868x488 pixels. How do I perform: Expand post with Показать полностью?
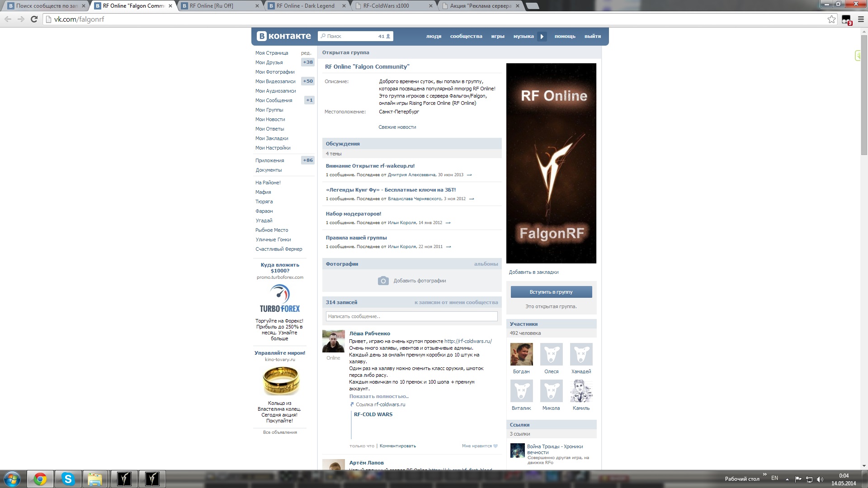(379, 396)
